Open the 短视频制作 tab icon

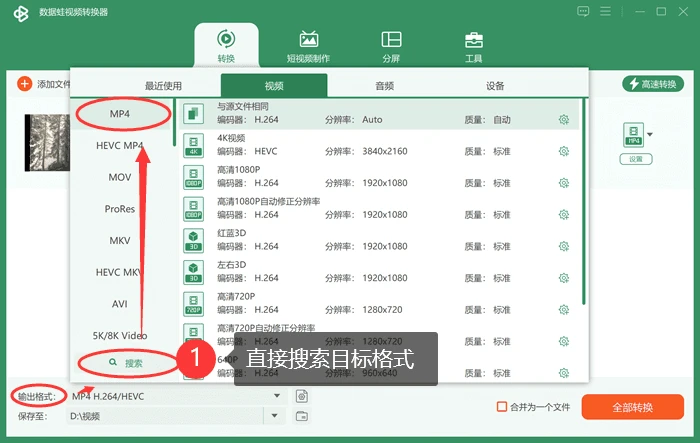(x=308, y=40)
